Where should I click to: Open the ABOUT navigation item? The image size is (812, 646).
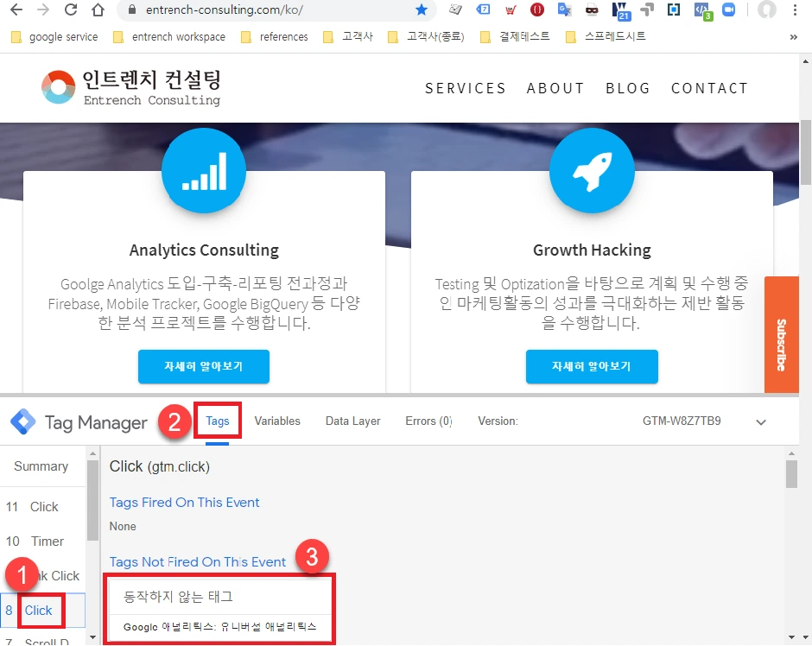point(555,88)
